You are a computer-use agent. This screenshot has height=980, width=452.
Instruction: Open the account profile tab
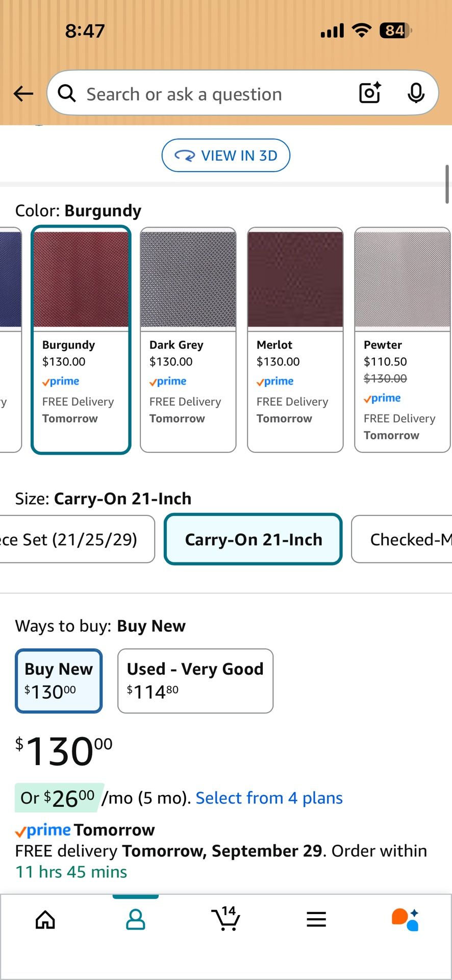[x=136, y=920]
